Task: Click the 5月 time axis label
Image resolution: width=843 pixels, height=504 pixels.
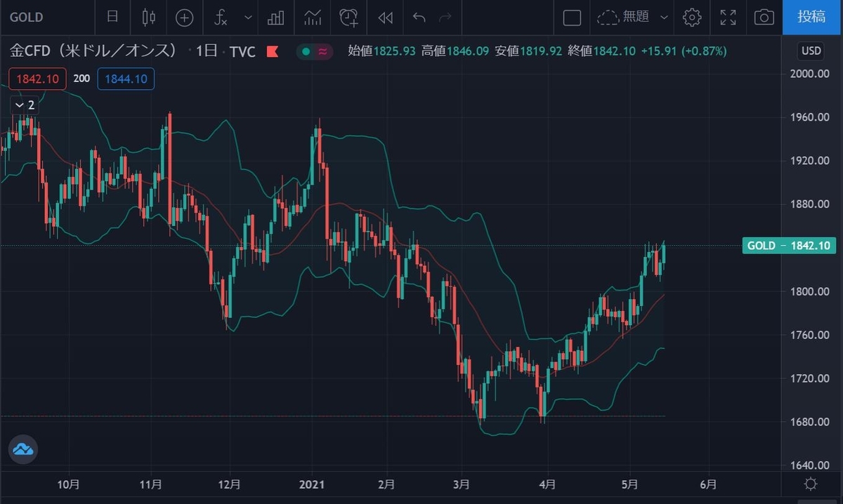Action: click(x=630, y=484)
